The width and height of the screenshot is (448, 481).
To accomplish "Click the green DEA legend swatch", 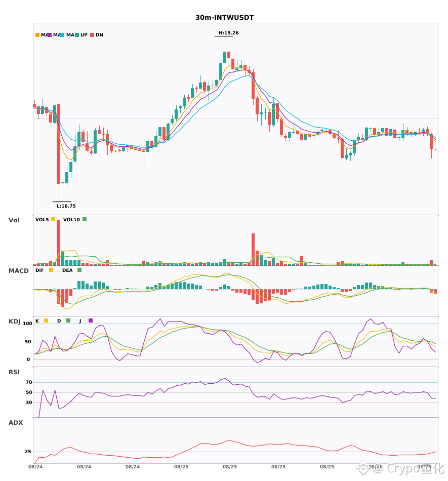I will pos(79,270).
